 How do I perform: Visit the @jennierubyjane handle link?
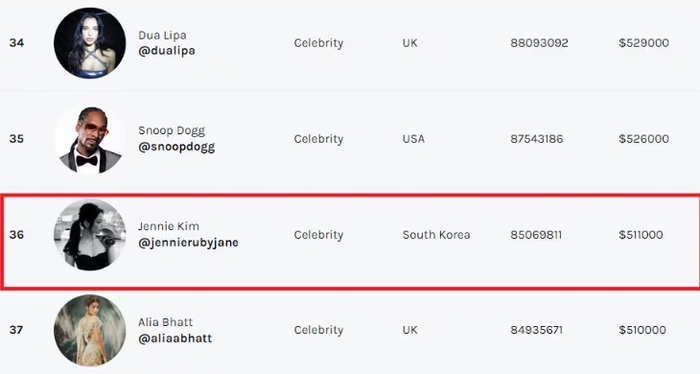pos(188,243)
